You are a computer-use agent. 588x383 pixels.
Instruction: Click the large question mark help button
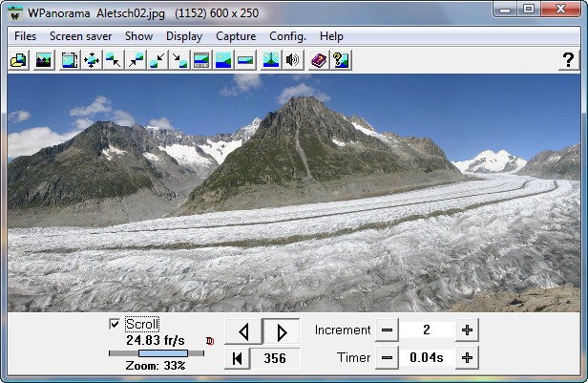568,59
